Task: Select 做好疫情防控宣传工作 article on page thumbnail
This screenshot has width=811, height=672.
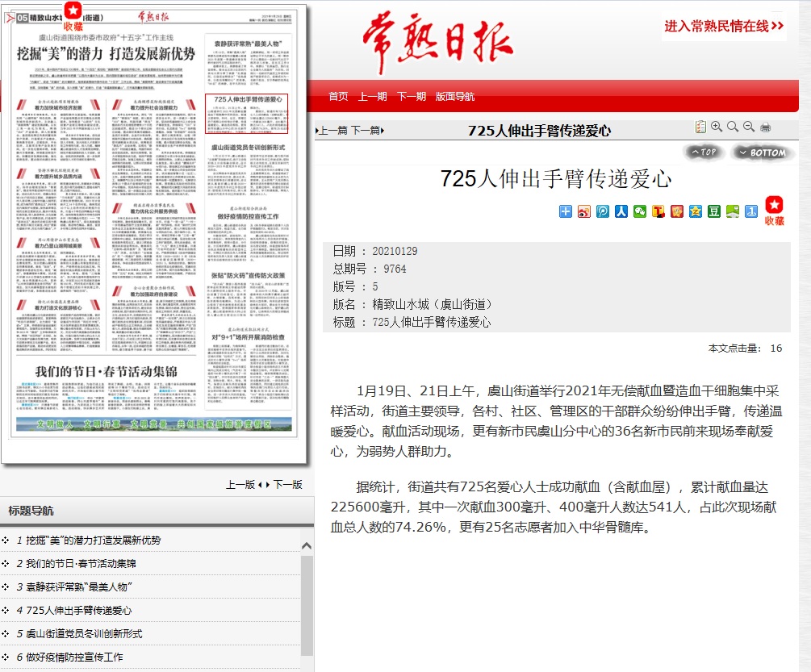Action: click(248, 233)
